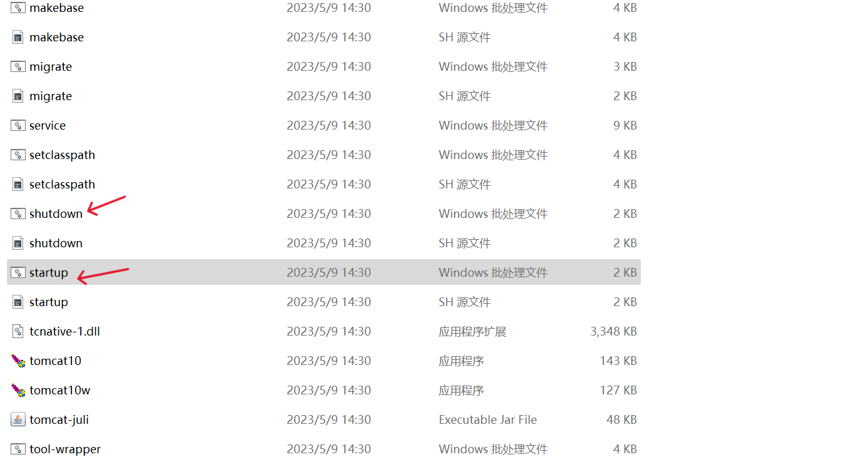Select setclasspath name in the Windows 批处理文件 row
Image resolution: width=868 pixels, height=462 pixels.
click(x=62, y=155)
